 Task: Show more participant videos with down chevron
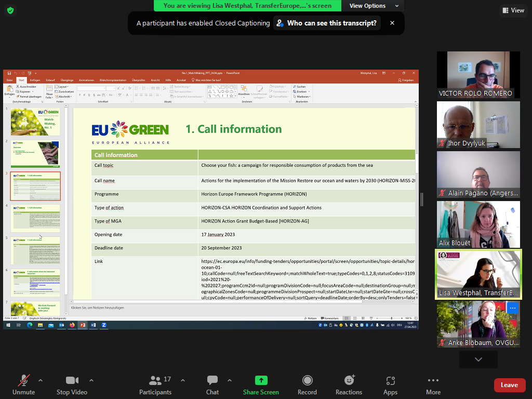coord(478,360)
